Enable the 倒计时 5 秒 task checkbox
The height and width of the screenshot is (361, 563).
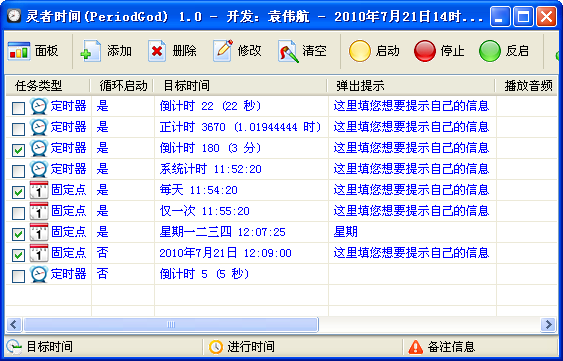18,276
